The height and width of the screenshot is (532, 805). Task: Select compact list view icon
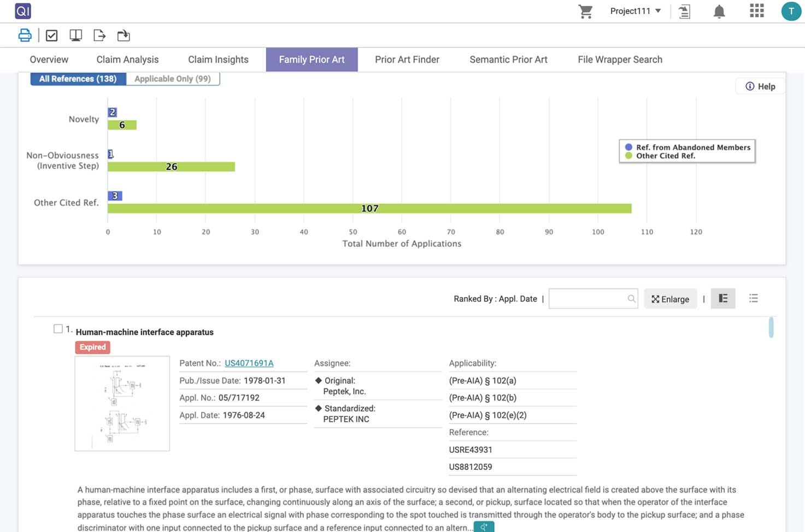(754, 298)
